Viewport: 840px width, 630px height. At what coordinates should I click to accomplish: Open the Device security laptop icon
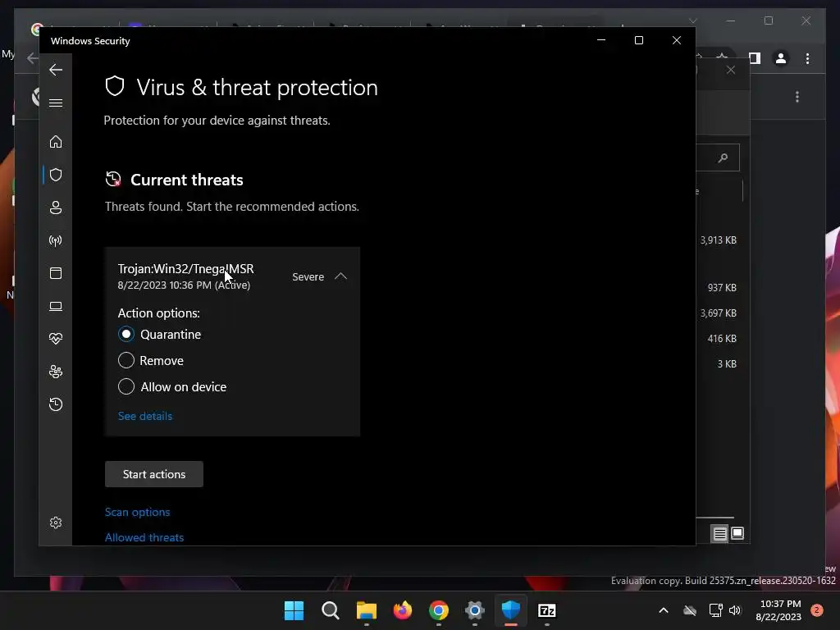pyautogui.click(x=56, y=306)
